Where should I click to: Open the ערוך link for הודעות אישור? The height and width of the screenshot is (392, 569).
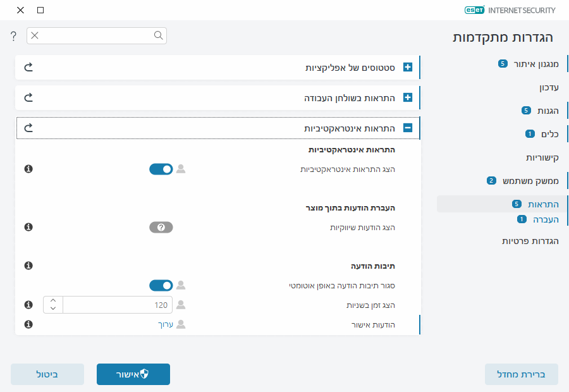[166, 324]
